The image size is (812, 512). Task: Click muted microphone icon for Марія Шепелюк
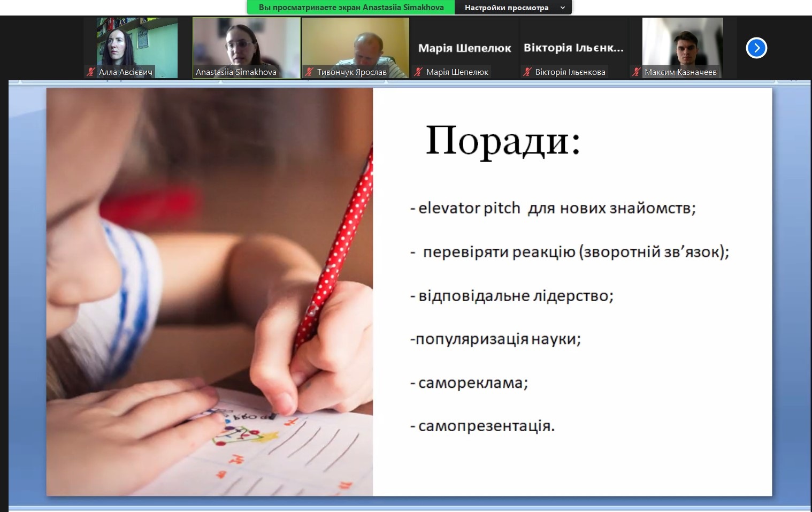tap(418, 72)
